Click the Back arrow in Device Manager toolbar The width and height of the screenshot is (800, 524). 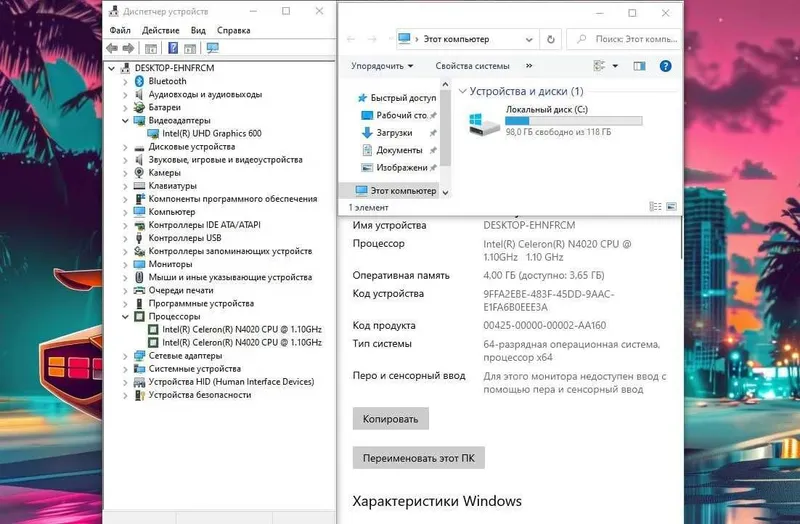click(x=112, y=48)
